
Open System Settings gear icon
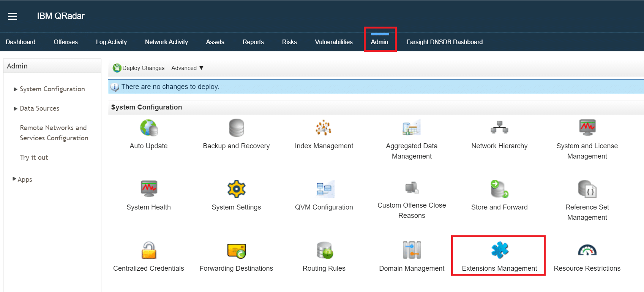point(237,189)
